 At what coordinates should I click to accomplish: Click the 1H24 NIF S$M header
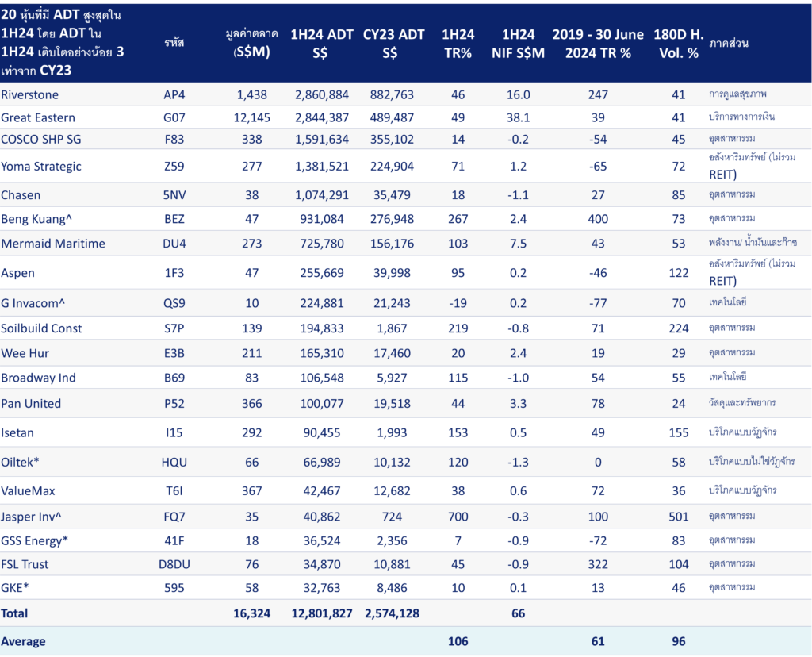[x=518, y=44]
